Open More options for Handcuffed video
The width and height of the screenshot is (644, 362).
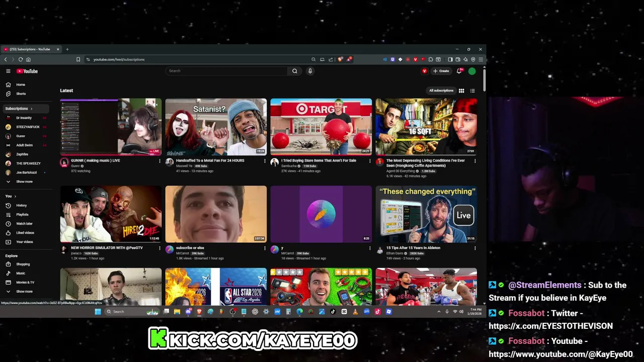click(x=265, y=161)
